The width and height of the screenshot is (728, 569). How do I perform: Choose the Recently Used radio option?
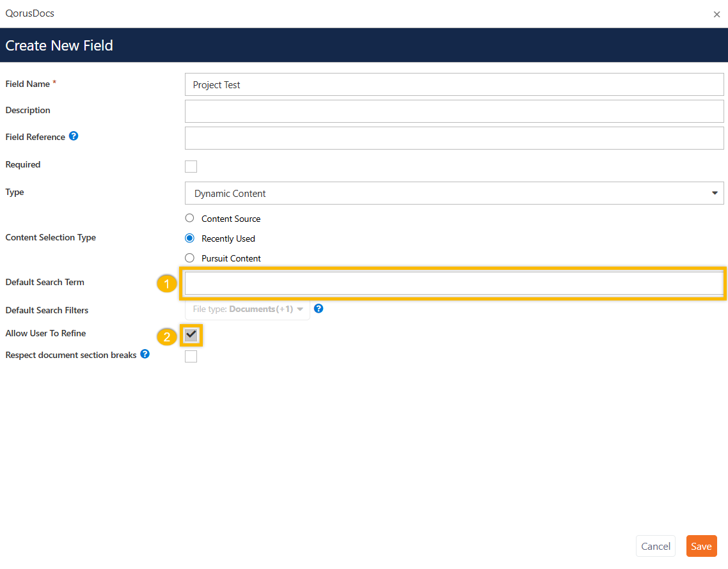pos(189,238)
